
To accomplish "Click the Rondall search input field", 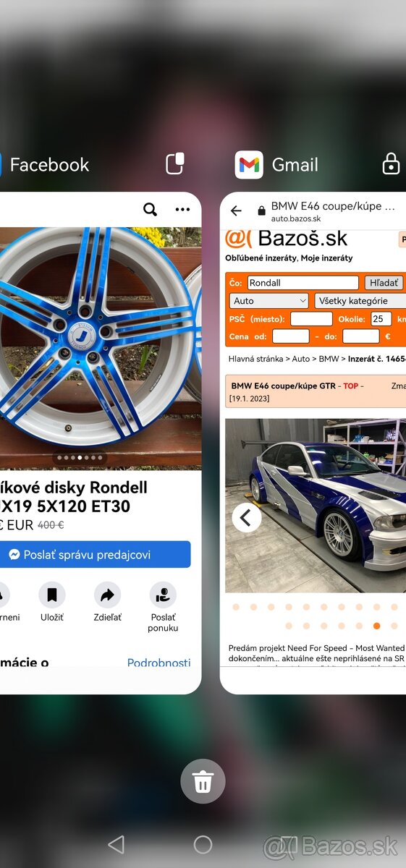I will [x=303, y=283].
